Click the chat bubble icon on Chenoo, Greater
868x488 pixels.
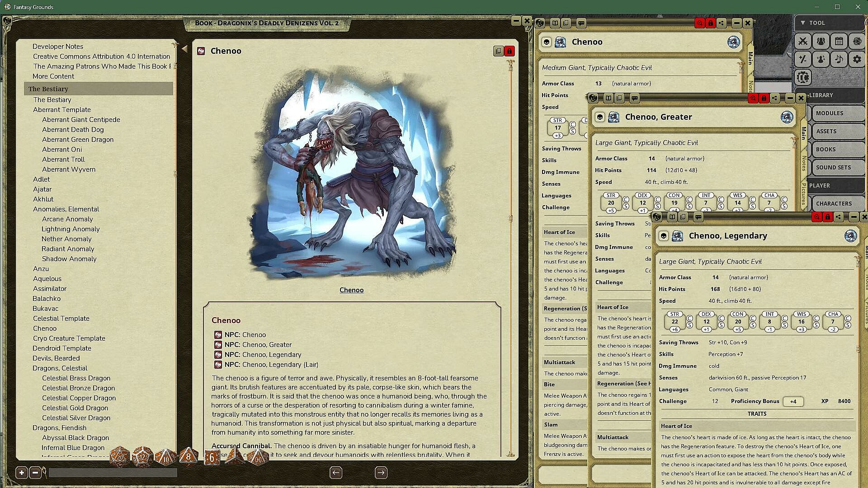point(635,98)
